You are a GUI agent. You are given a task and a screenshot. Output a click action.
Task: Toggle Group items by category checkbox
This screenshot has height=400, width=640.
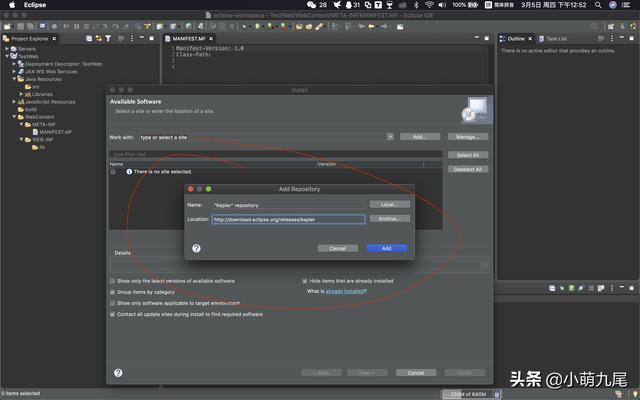pos(112,292)
